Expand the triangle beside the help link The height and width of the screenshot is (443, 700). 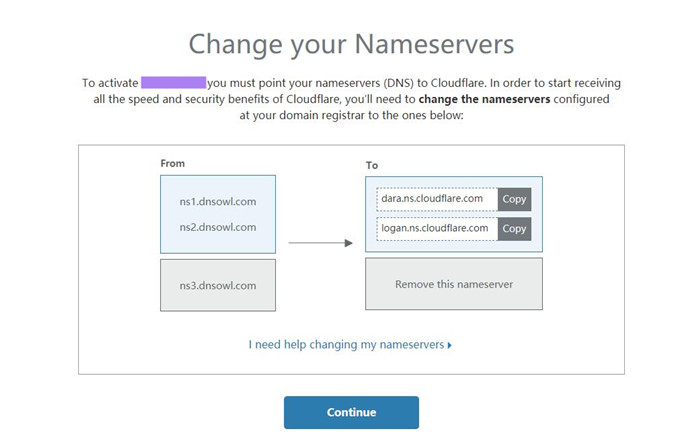(450, 345)
